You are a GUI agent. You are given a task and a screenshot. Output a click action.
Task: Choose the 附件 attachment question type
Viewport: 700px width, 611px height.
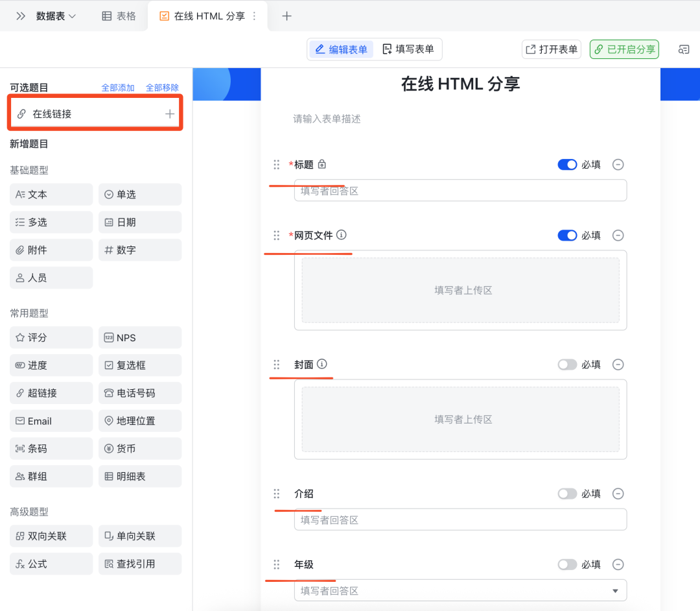point(51,250)
